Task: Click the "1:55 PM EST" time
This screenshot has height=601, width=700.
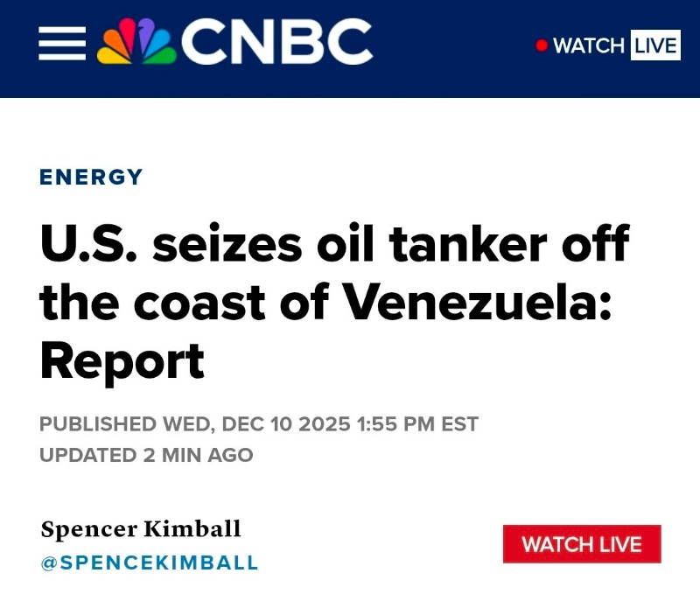Action: click(x=417, y=424)
